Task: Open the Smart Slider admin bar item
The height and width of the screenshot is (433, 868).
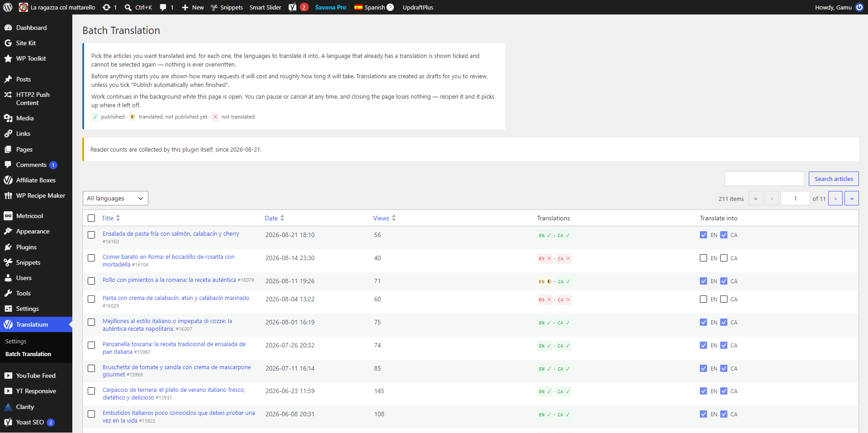Action: click(265, 7)
